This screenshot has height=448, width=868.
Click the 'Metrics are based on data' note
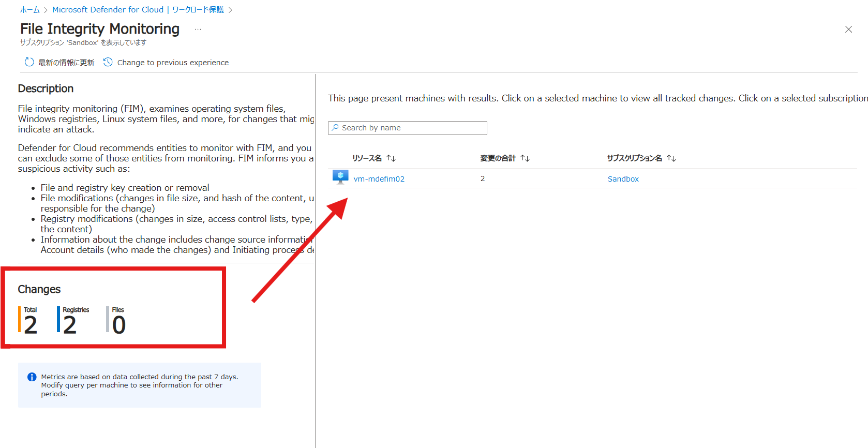click(140, 385)
